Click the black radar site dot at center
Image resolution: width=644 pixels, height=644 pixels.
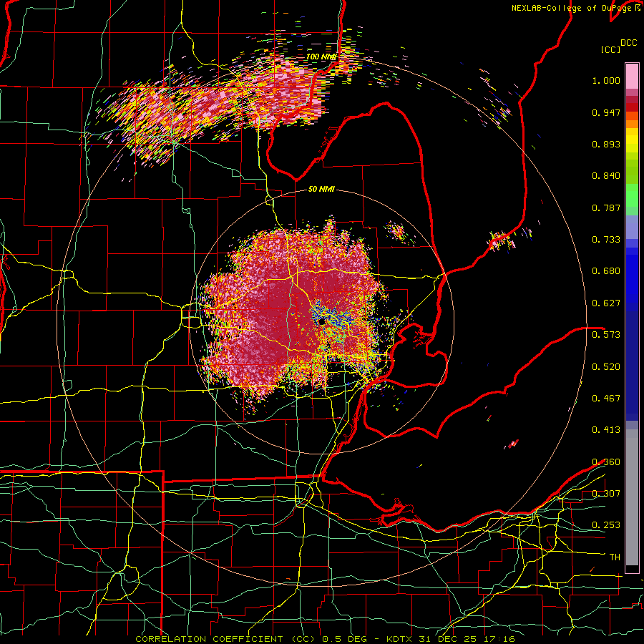pos(321,321)
